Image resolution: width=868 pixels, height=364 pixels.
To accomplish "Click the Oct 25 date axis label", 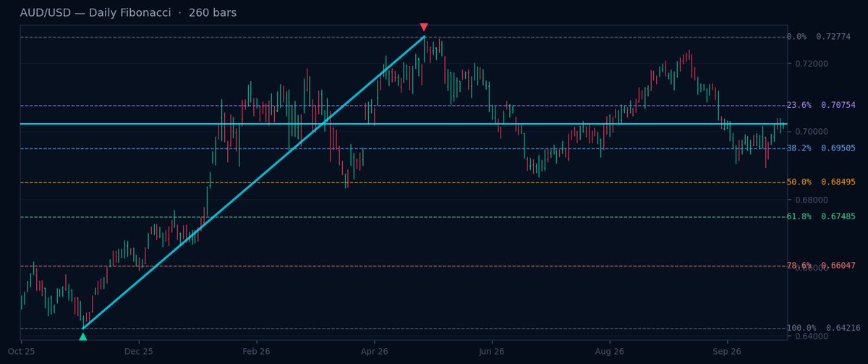I will click(x=21, y=352).
